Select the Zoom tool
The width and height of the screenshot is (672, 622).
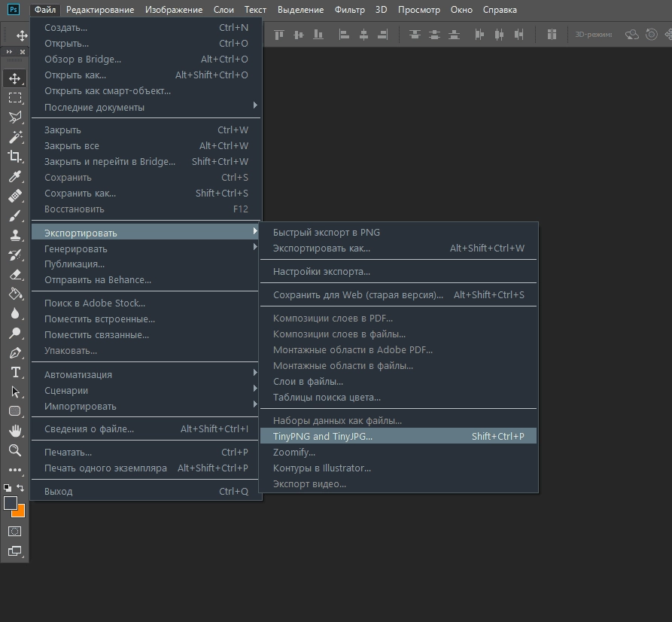coord(15,450)
